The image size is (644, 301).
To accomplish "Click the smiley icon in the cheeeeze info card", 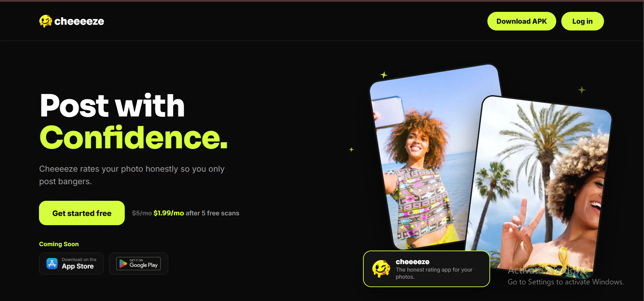I will pos(381,269).
